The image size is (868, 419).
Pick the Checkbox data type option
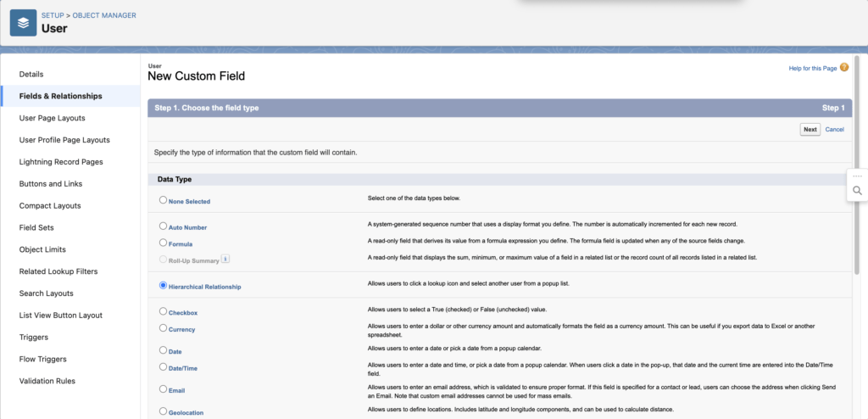pos(164,311)
